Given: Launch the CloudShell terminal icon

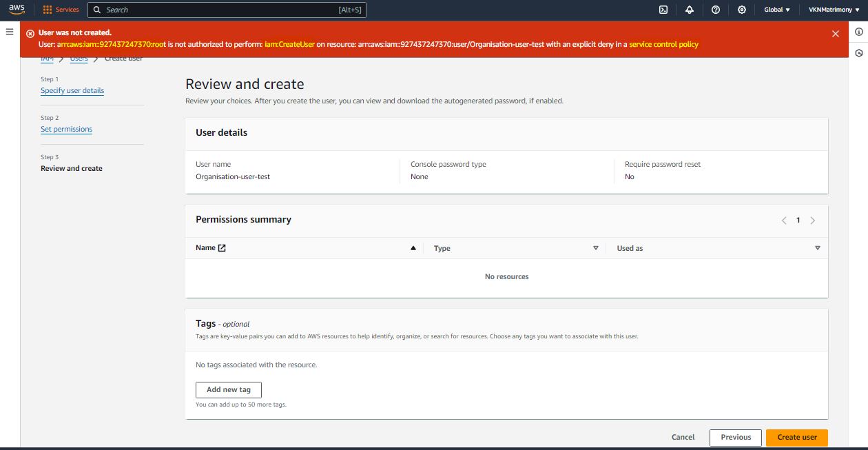Looking at the screenshot, I should (x=663, y=10).
